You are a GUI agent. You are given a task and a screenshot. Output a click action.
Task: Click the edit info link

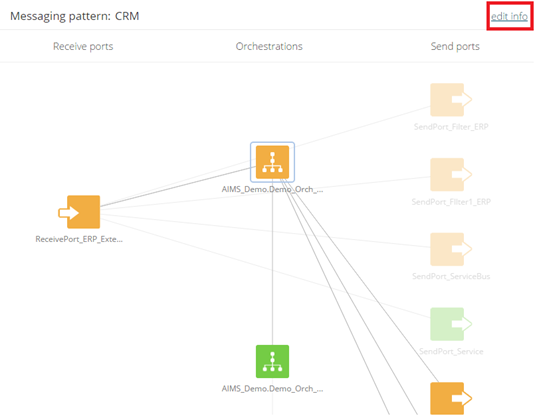[x=509, y=16]
